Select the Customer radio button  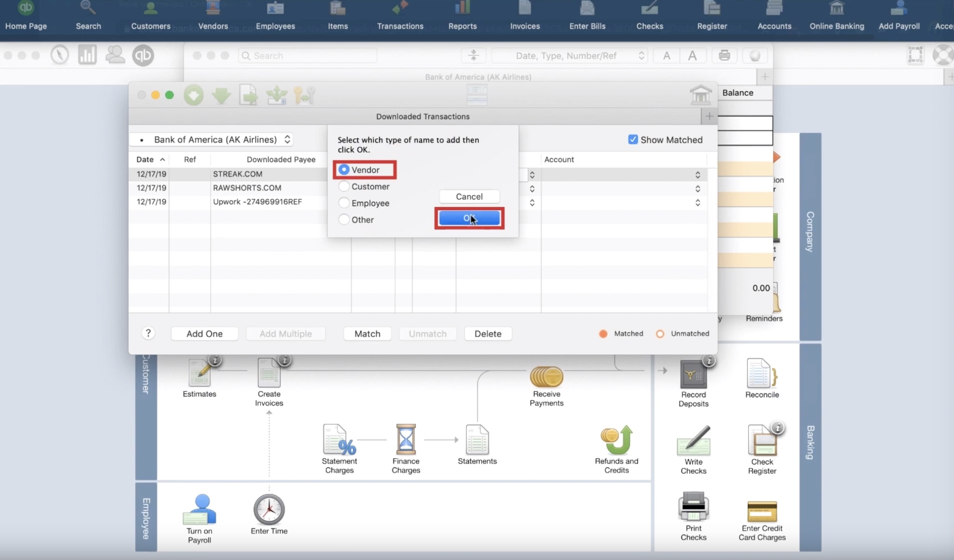344,186
